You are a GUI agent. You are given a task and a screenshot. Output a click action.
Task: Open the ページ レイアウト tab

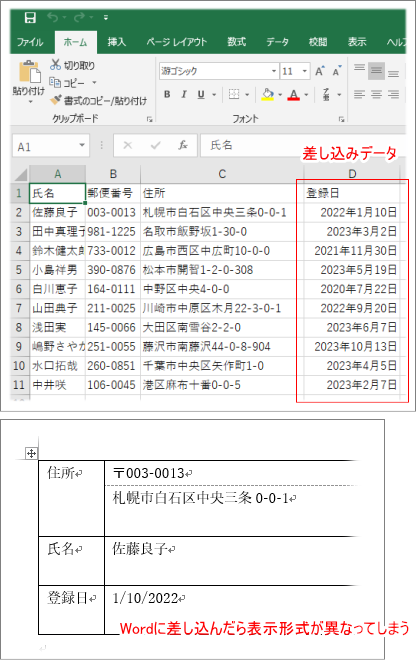(x=176, y=42)
